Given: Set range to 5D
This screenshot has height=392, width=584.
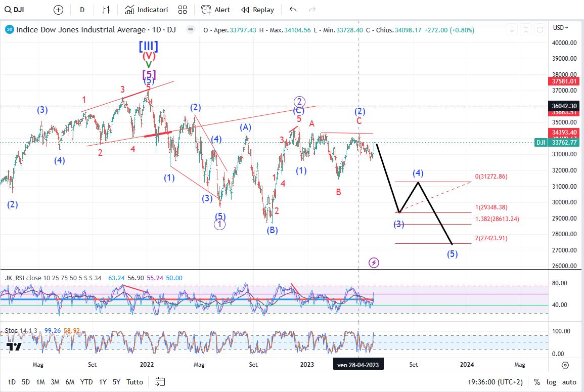Looking at the screenshot, I should point(25,382).
